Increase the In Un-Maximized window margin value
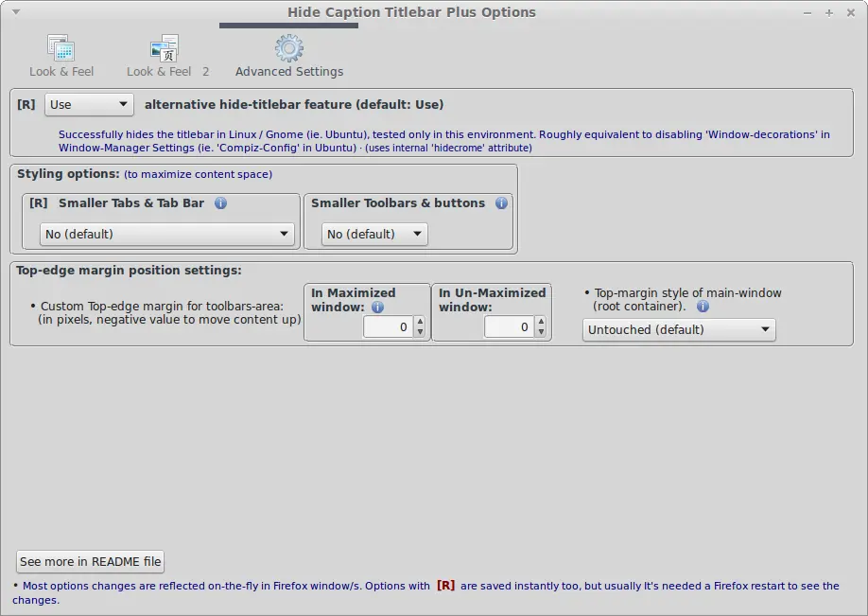The width and height of the screenshot is (868, 616). [542, 322]
